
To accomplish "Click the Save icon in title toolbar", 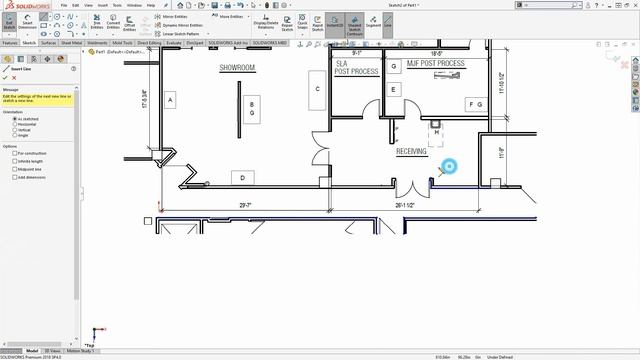I will (214, 5).
